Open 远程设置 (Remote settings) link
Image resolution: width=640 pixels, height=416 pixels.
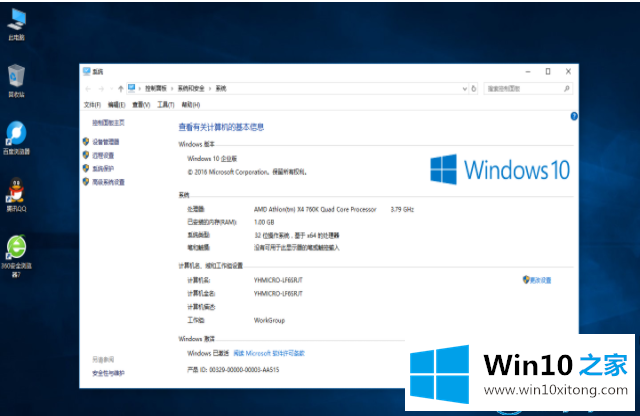[103, 155]
